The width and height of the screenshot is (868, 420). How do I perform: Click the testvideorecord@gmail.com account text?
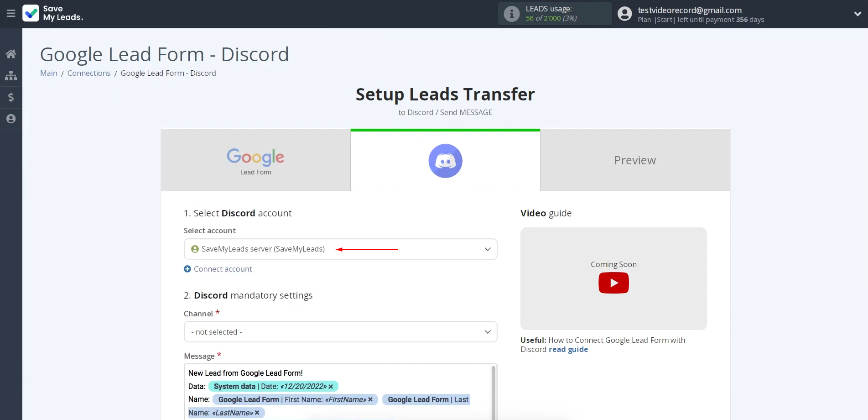point(690,10)
